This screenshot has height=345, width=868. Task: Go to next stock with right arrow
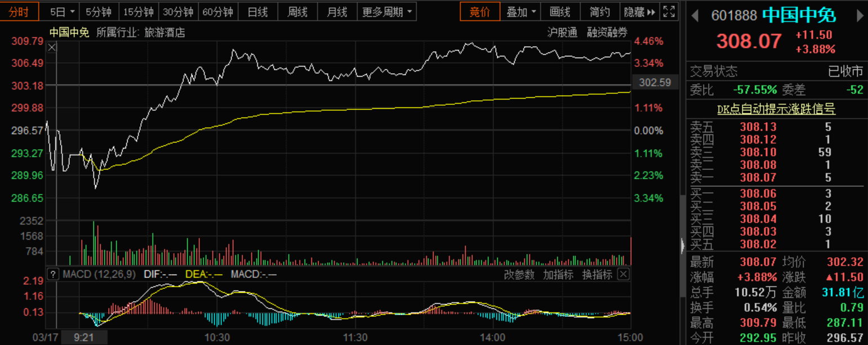point(860,16)
